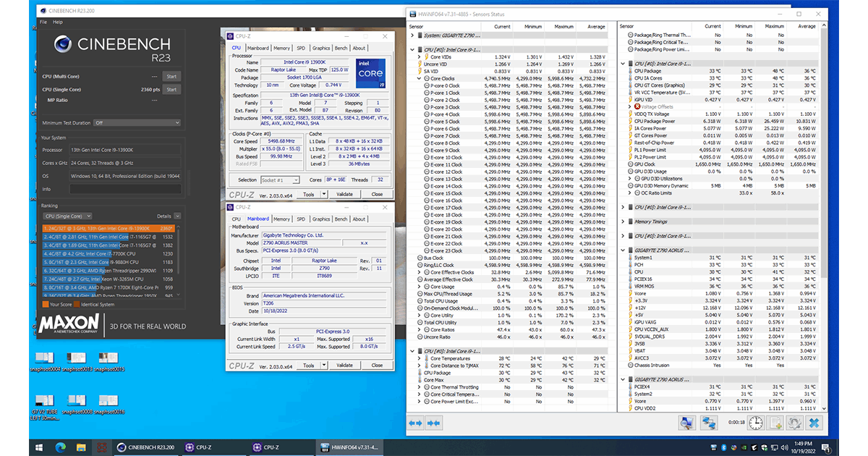Open HWiNFO sensor settings gear icon
868x456 pixels.
click(793, 423)
